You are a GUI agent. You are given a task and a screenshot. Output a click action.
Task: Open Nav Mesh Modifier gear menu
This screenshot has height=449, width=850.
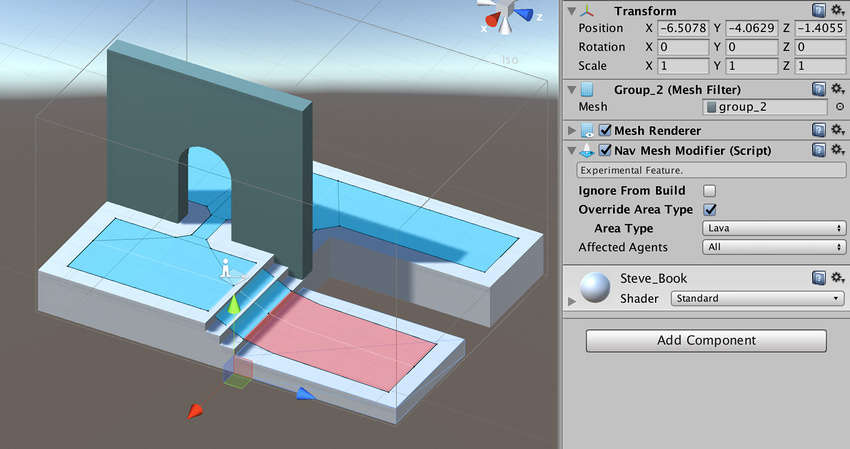[x=838, y=150]
